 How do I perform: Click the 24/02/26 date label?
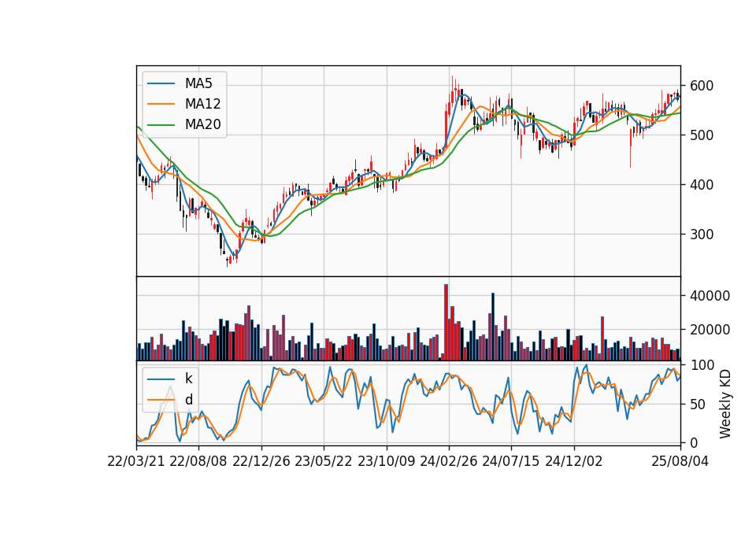click(449, 462)
